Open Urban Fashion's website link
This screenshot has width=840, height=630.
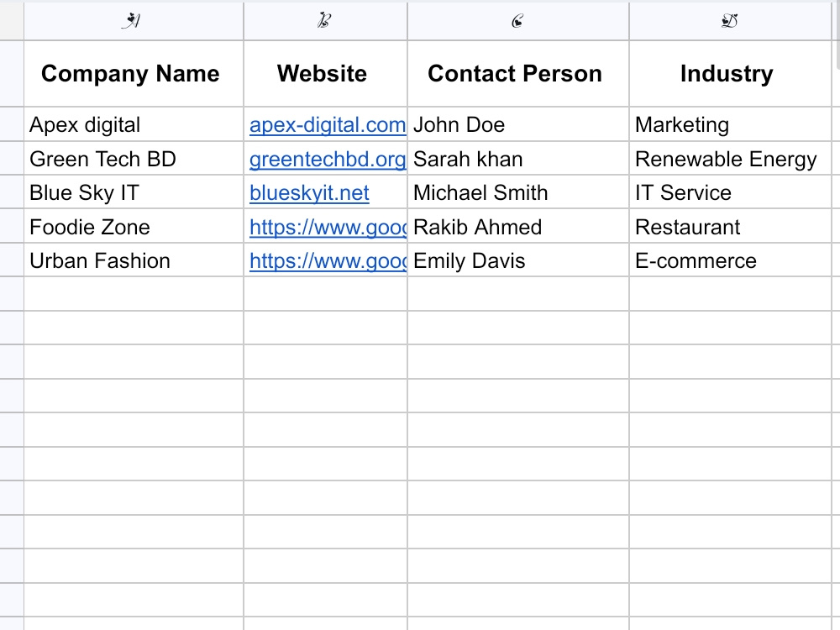point(328,261)
